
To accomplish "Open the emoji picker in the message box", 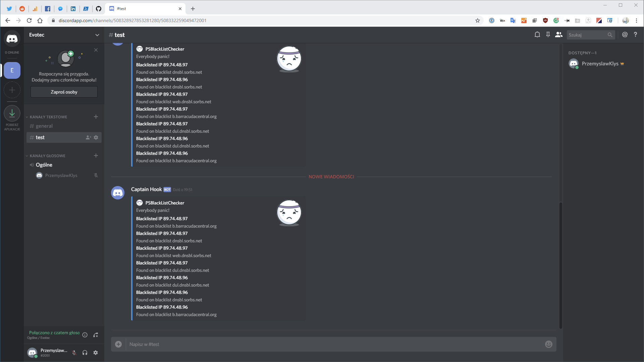I will pyautogui.click(x=548, y=344).
